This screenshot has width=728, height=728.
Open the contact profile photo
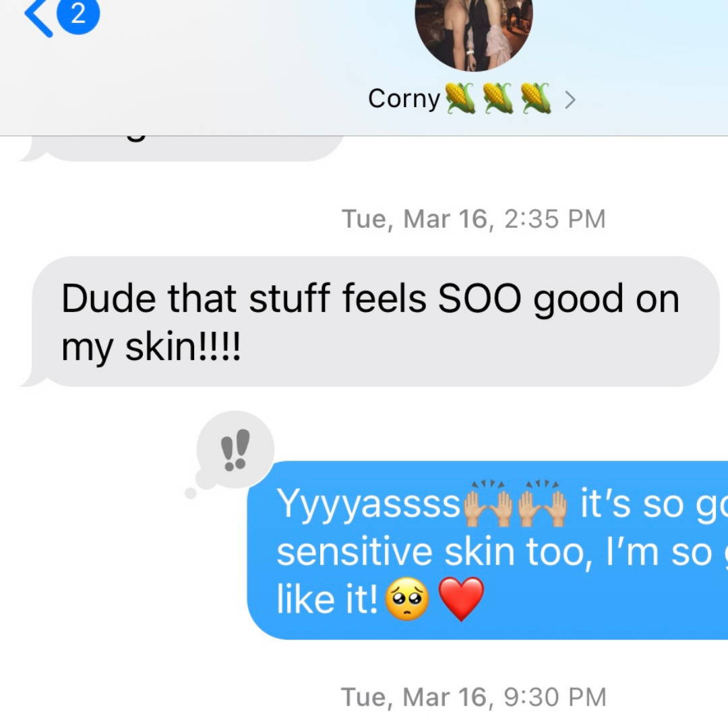tap(474, 32)
